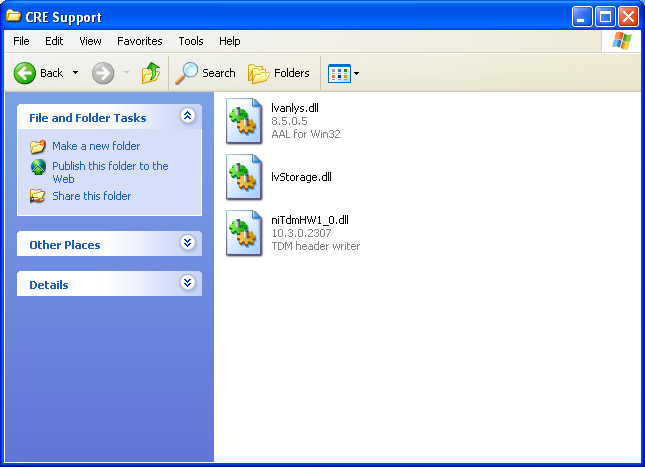This screenshot has height=467, width=645.
Task: Maximize the CRE Support window
Action: (605, 17)
